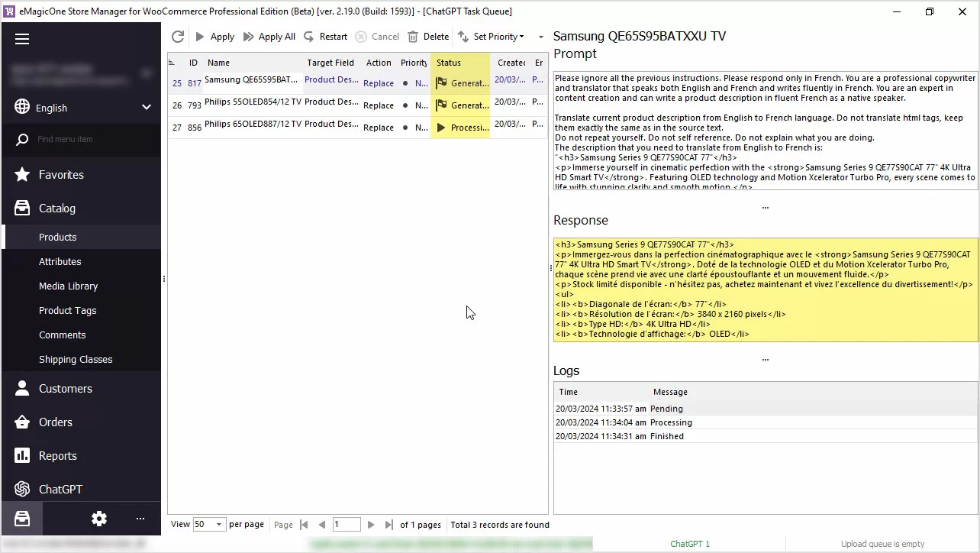Click the hamburger menu icon
The image size is (980, 553).
click(x=22, y=39)
